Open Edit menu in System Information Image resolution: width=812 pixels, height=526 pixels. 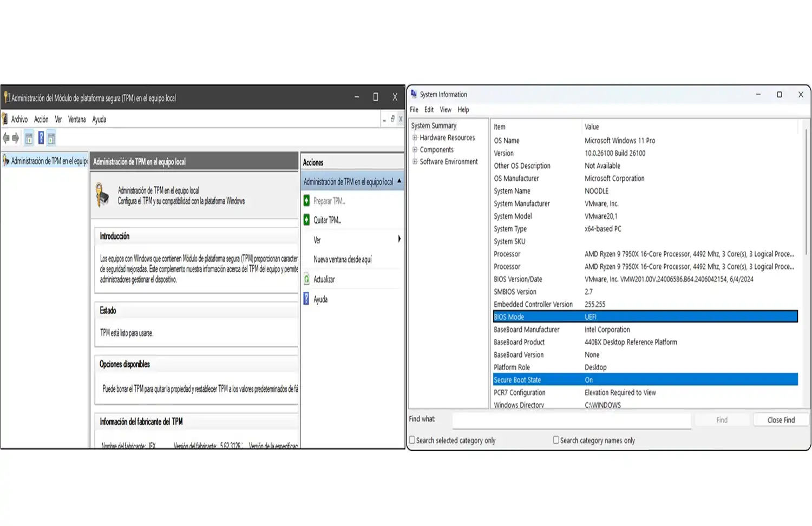point(429,109)
